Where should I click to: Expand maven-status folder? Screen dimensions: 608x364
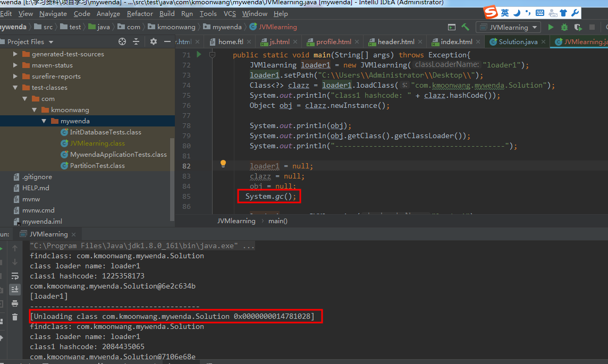click(15, 65)
